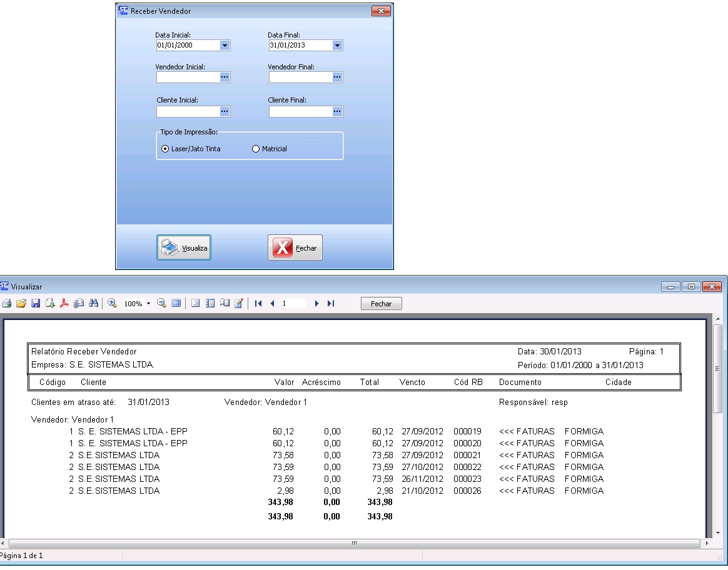Zoom in with magnifier plus icon

click(113, 303)
